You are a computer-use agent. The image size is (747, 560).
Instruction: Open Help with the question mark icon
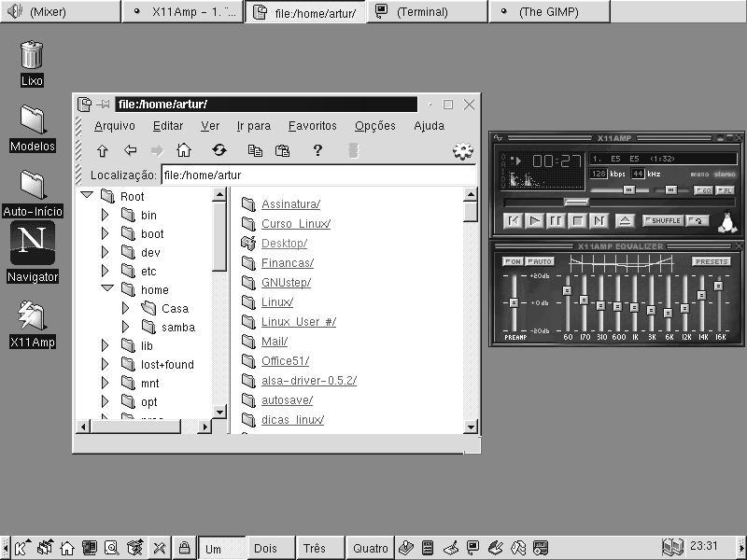317,150
